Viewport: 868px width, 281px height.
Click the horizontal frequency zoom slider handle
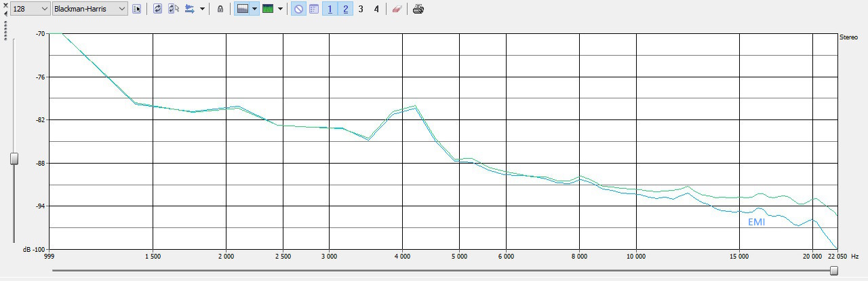point(834,270)
